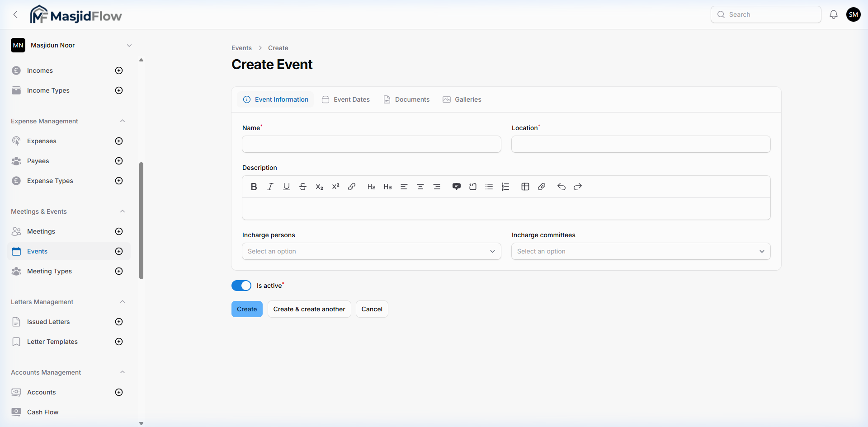This screenshot has width=868, height=427.
Task: Open the Incharge persons dropdown
Action: [371, 251]
